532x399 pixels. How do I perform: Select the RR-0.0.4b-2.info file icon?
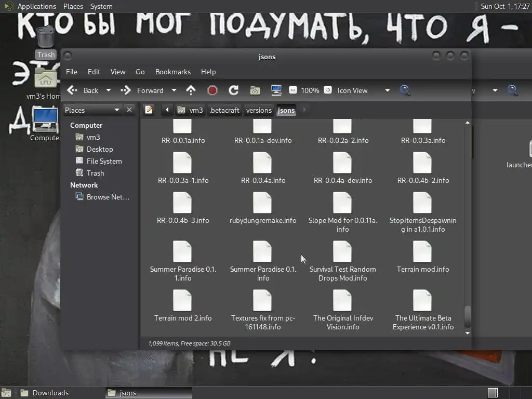point(423,163)
